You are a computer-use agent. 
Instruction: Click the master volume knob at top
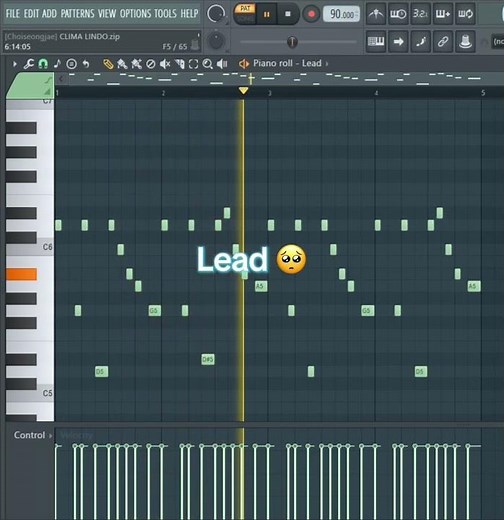(x=216, y=13)
